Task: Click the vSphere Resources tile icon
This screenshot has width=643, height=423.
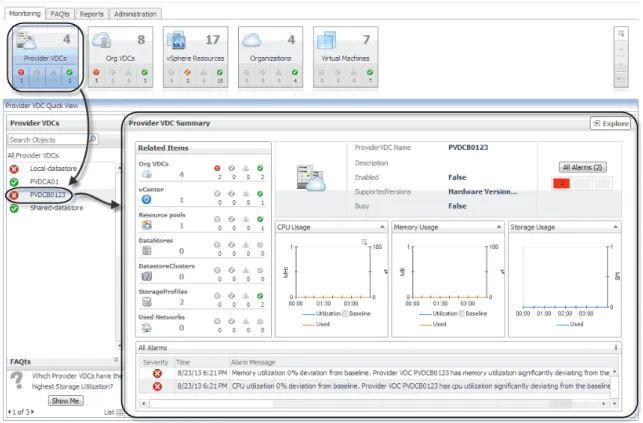Action: point(177,40)
